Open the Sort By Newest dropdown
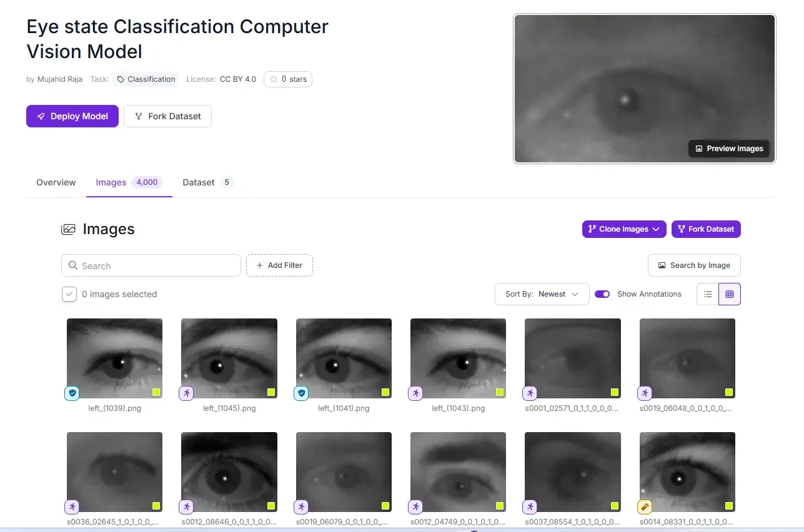 pos(542,294)
